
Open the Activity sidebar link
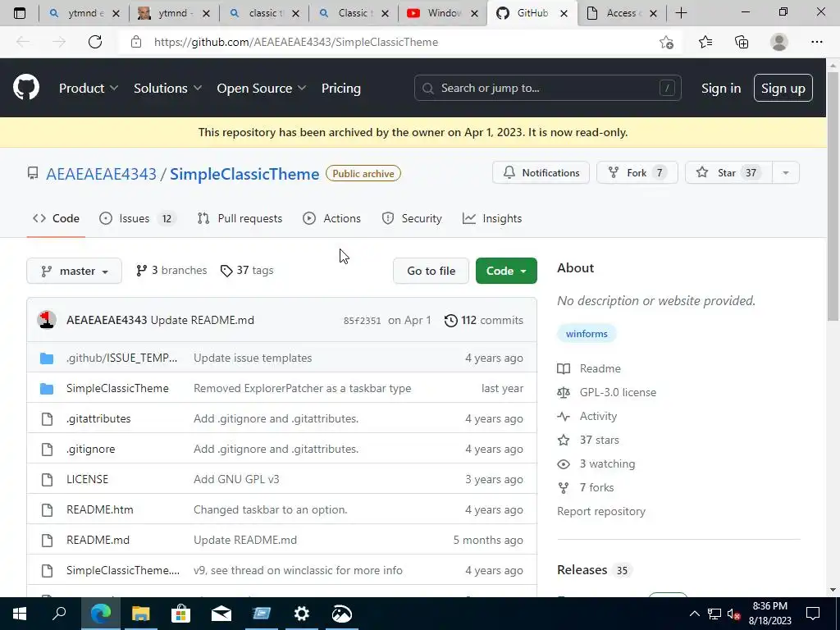coord(598,416)
